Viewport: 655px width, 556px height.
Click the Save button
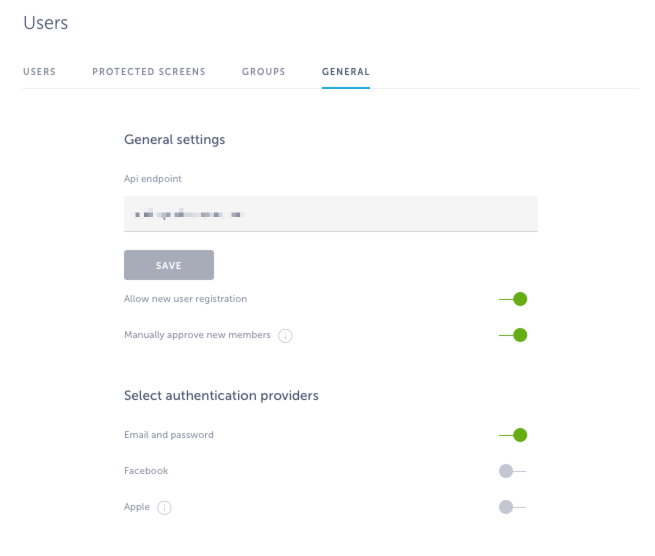(x=169, y=265)
